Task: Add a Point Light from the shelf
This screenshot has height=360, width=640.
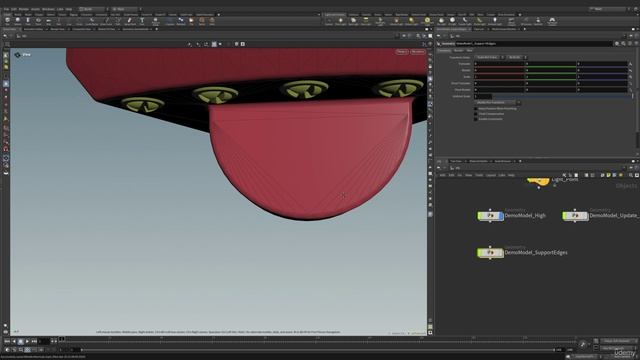Action: coord(340,21)
